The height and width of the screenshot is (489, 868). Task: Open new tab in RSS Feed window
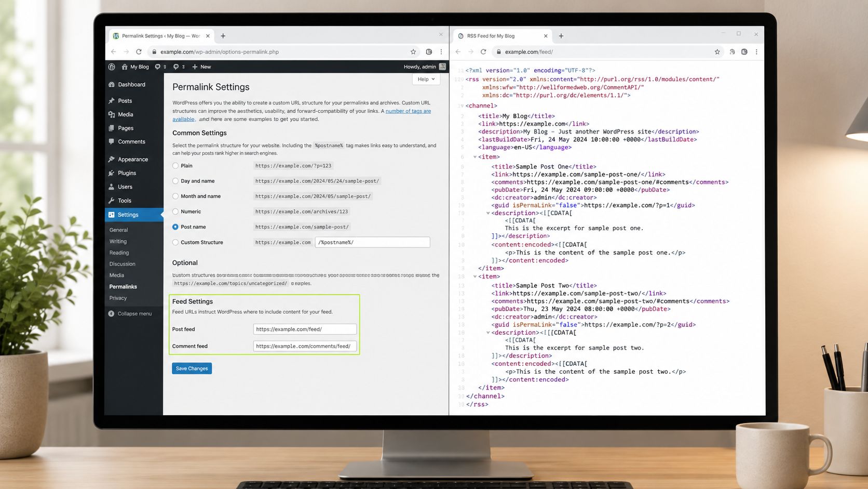point(561,36)
